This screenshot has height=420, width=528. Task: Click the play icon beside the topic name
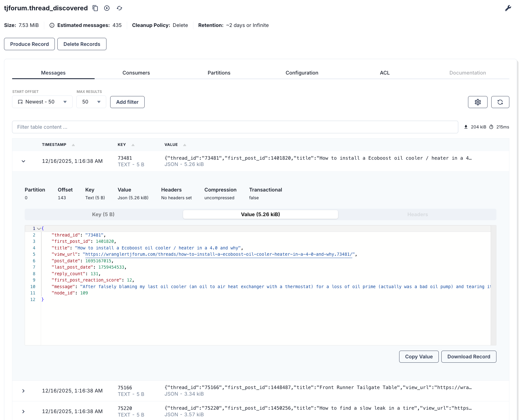107,8
